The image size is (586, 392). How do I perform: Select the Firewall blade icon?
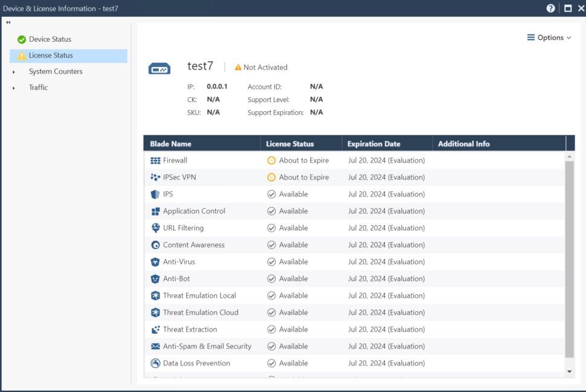[x=156, y=160]
